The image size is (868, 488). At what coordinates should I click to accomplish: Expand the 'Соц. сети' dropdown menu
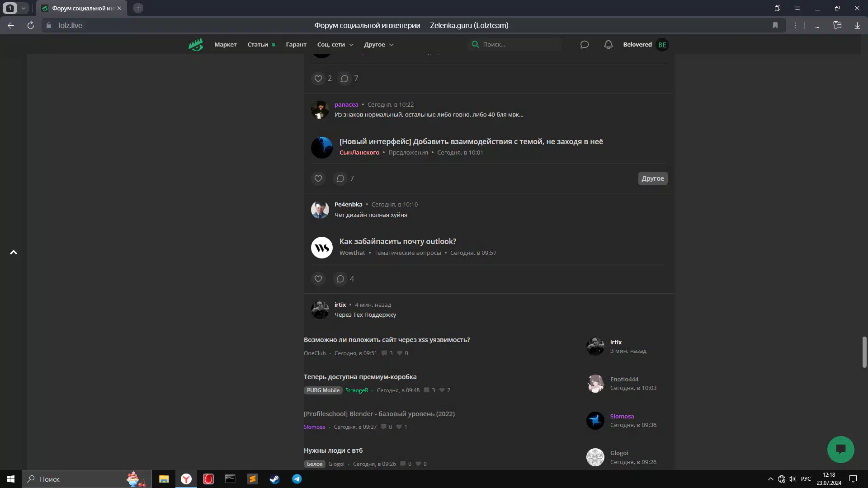click(x=335, y=44)
